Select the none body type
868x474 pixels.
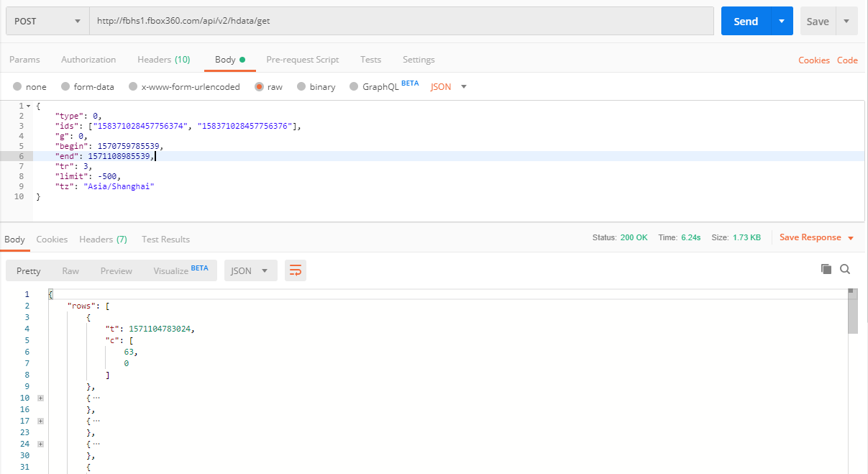29,86
